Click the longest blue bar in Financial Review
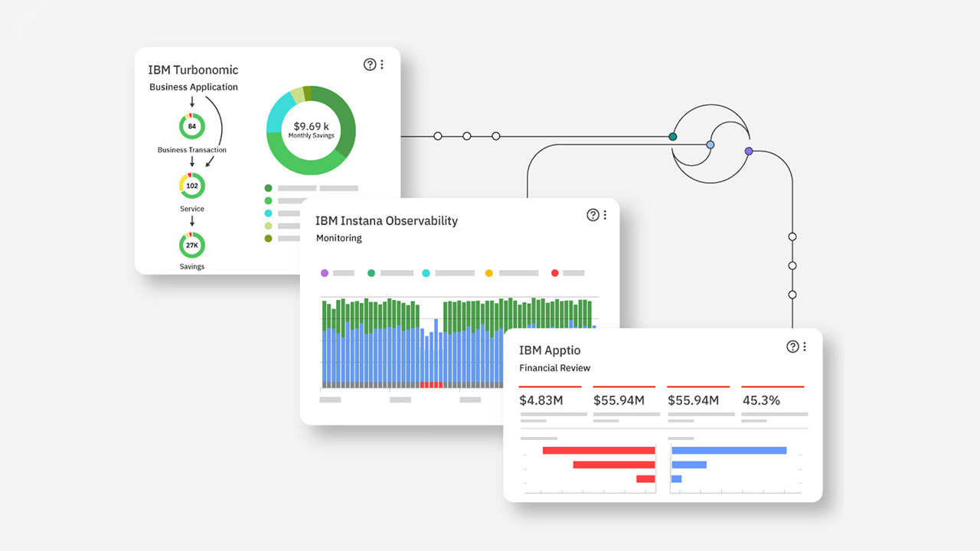980x551 pixels. 729,450
